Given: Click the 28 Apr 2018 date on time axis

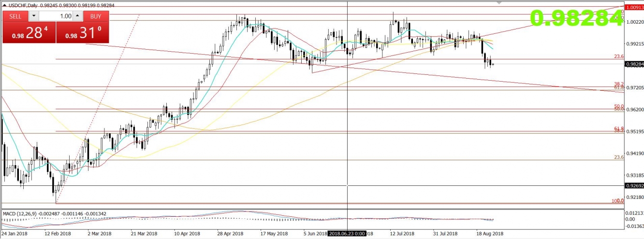Looking at the screenshot, I should (230, 234).
